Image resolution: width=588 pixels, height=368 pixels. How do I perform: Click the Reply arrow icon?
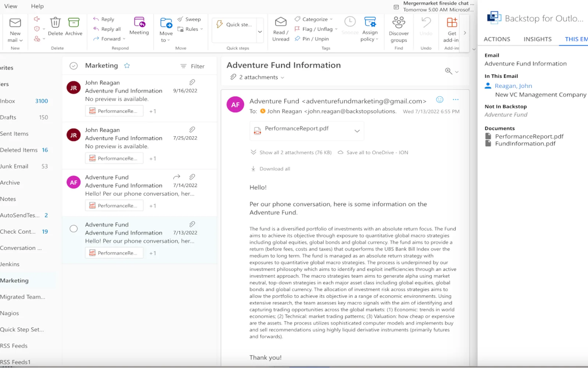[x=96, y=19]
